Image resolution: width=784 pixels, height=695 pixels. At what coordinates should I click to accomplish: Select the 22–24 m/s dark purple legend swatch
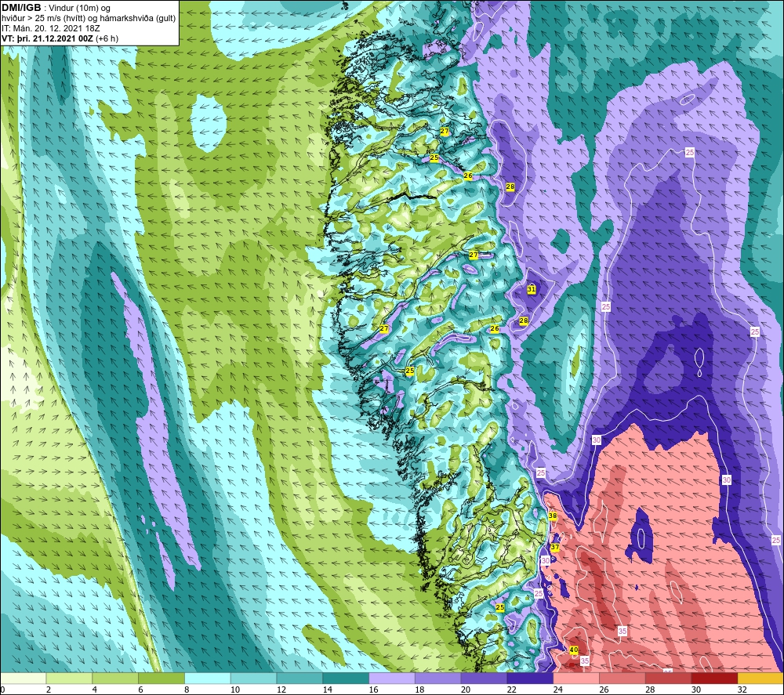click(530, 678)
